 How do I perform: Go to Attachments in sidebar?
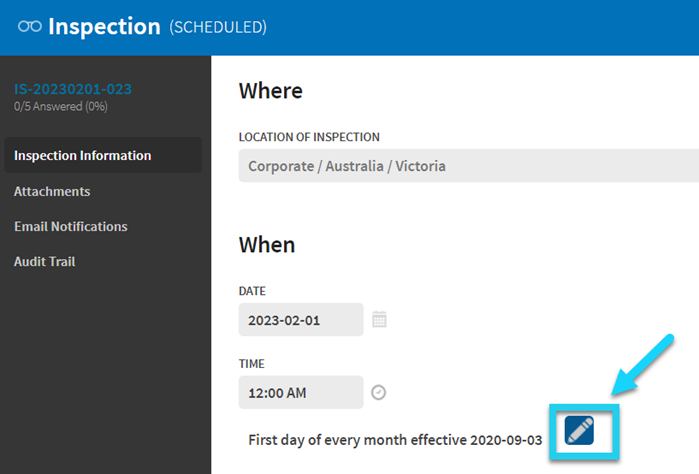point(52,191)
